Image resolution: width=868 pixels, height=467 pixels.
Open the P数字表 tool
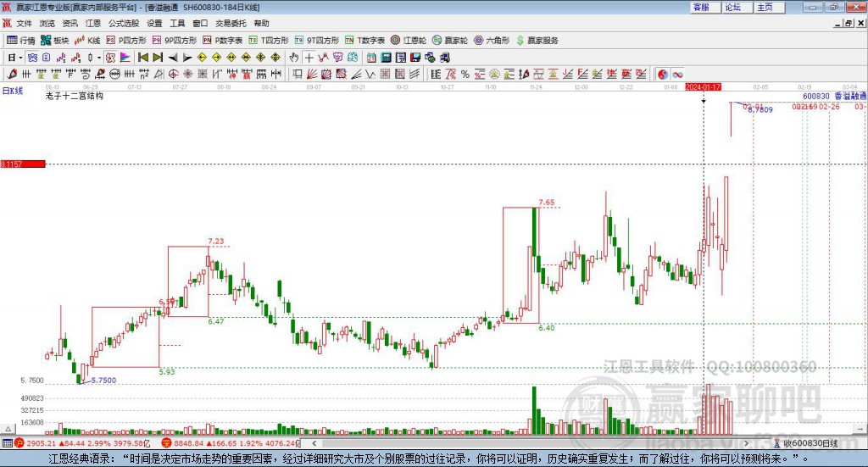[x=223, y=41]
